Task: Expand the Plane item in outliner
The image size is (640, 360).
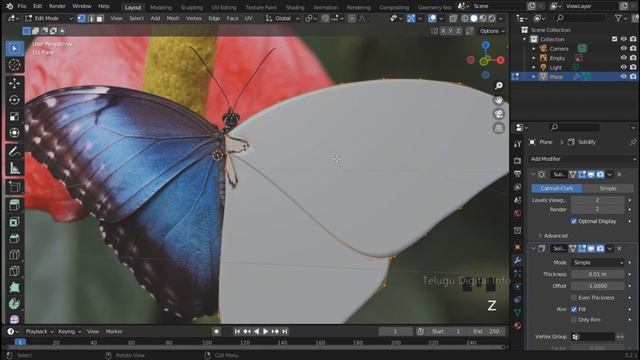Action: pos(534,77)
